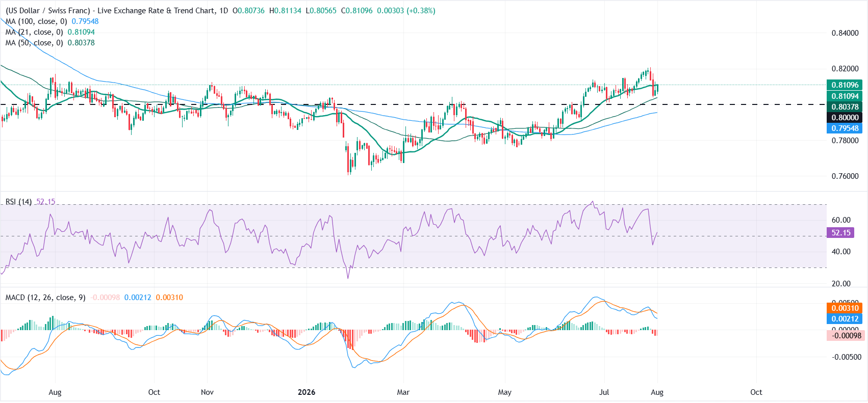Click the Jul label on the time axis
Image resolution: width=868 pixels, height=403 pixels.
(604, 392)
